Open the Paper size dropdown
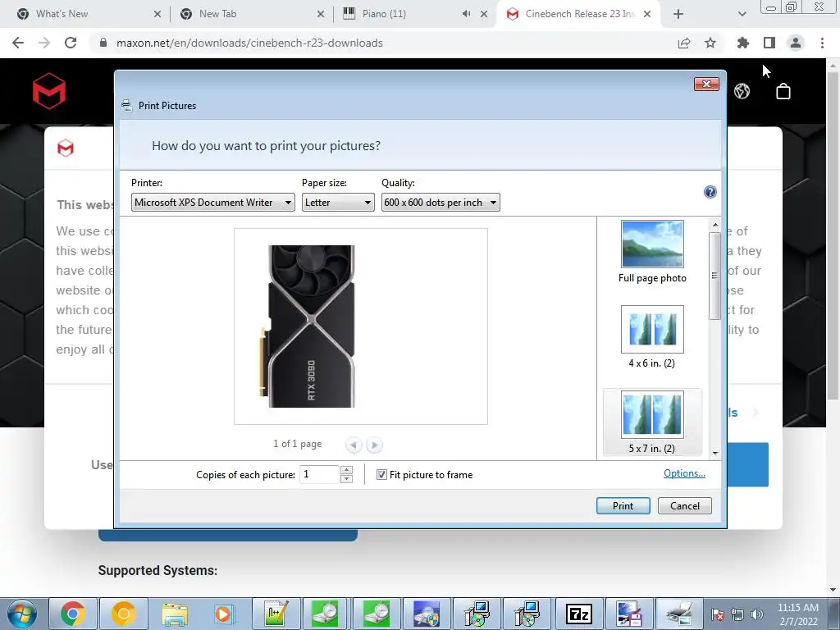Image resolution: width=840 pixels, height=630 pixels. pyautogui.click(x=337, y=203)
